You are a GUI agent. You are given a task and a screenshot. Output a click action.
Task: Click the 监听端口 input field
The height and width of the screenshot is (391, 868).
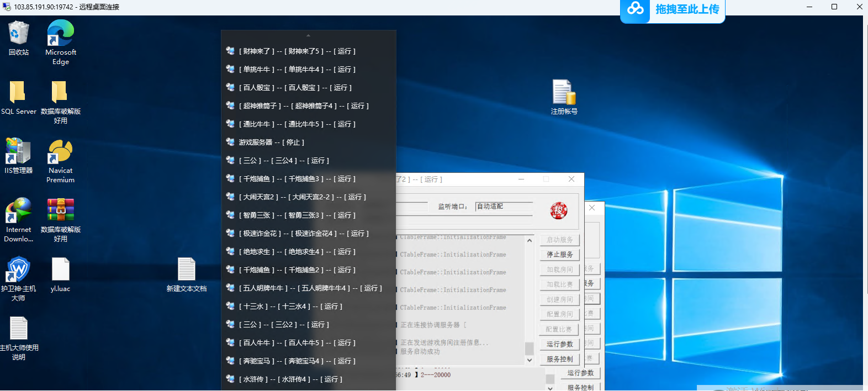click(x=504, y=207)
